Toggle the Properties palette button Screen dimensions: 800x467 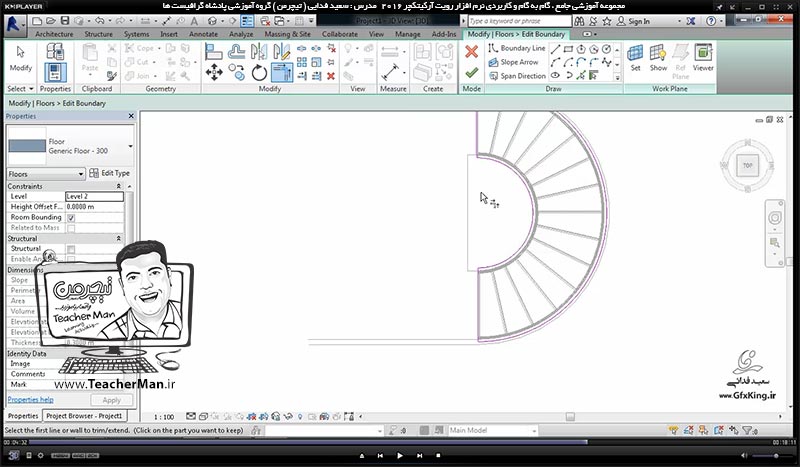55,72
